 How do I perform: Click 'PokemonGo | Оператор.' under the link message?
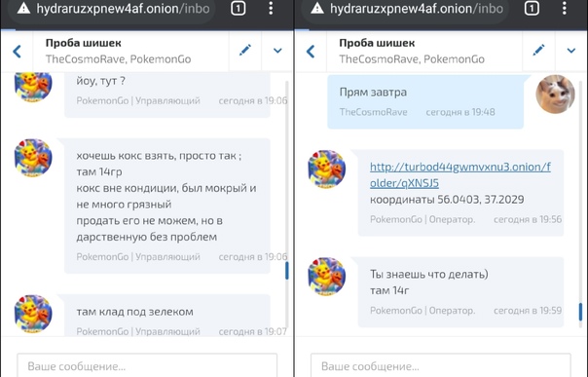tap(423, 219)
